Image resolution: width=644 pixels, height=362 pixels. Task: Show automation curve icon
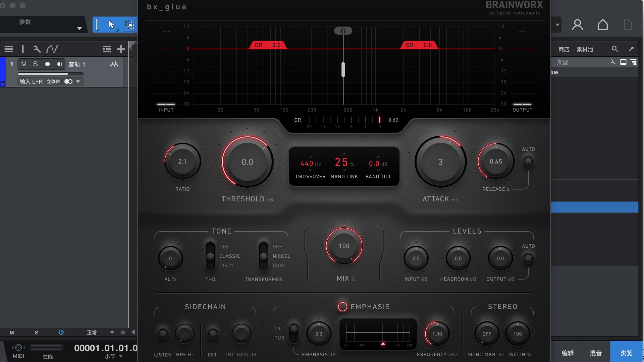[x=52, y=49]
